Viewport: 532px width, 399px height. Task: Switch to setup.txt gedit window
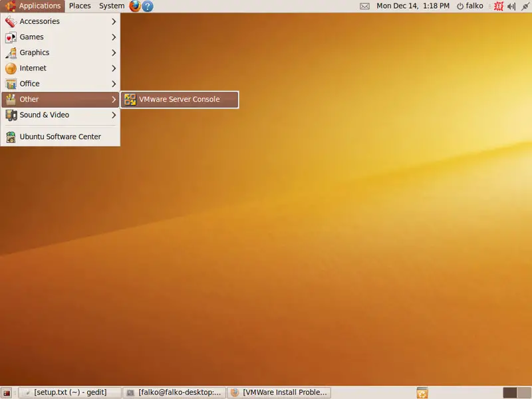click(70, 393)
